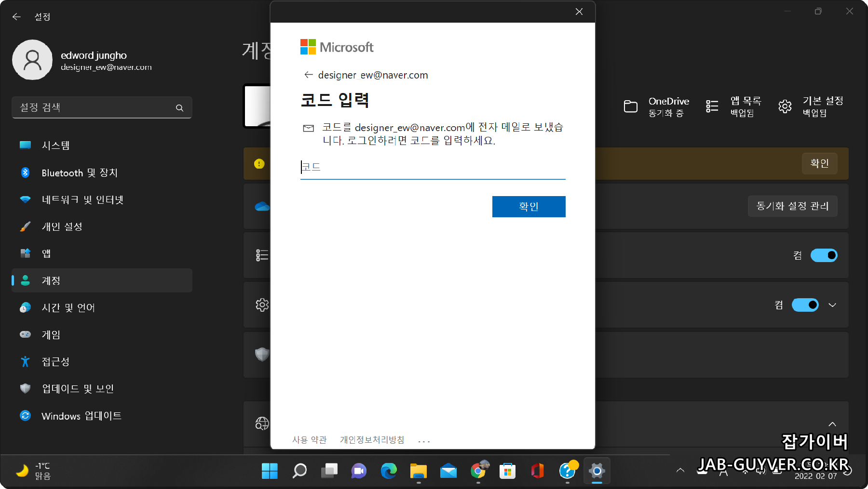Click the Settings gear icon in the taskbar

click(x=597, y=471)
